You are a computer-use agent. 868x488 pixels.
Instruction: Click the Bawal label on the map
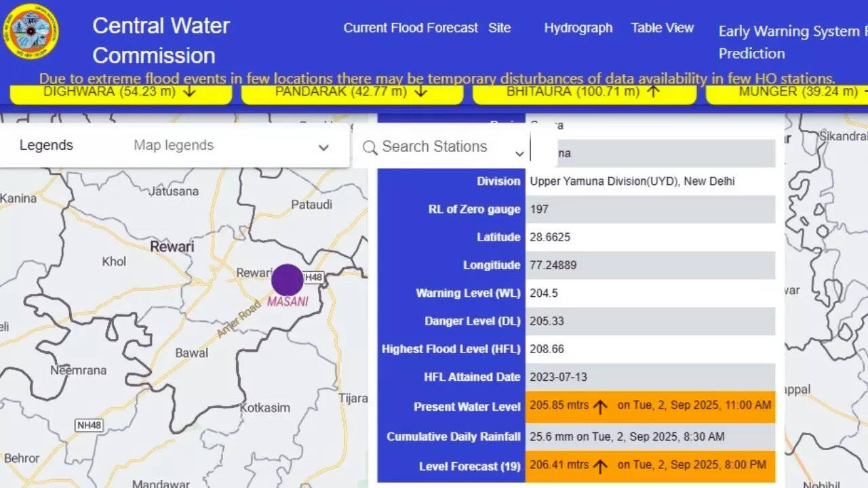(x=192, y=353)
